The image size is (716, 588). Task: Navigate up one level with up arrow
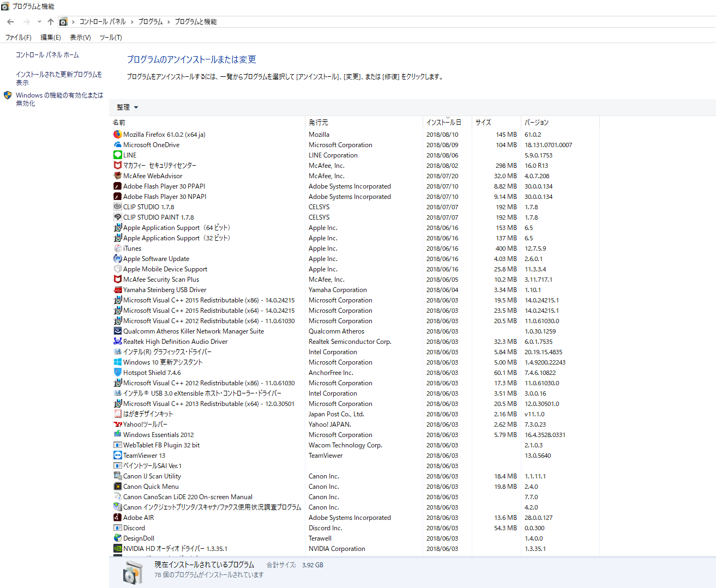[51, 22]
